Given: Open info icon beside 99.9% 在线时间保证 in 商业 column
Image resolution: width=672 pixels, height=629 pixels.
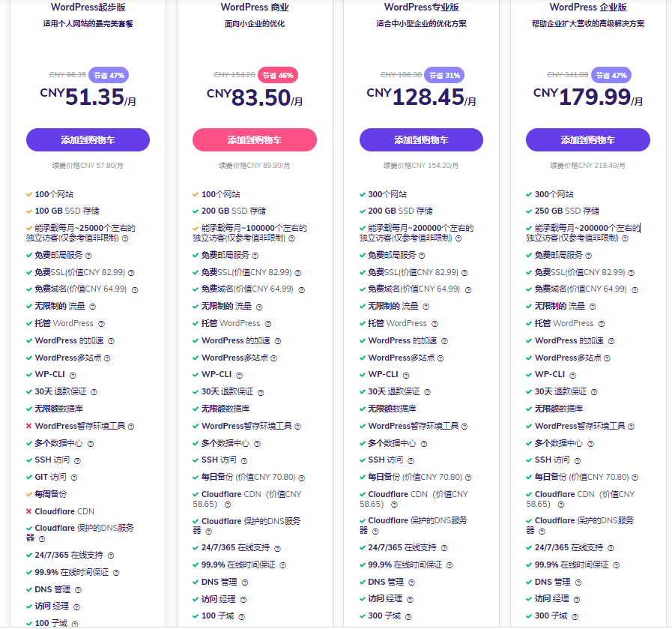Looking at the screenshot, I should pos(283,565).
